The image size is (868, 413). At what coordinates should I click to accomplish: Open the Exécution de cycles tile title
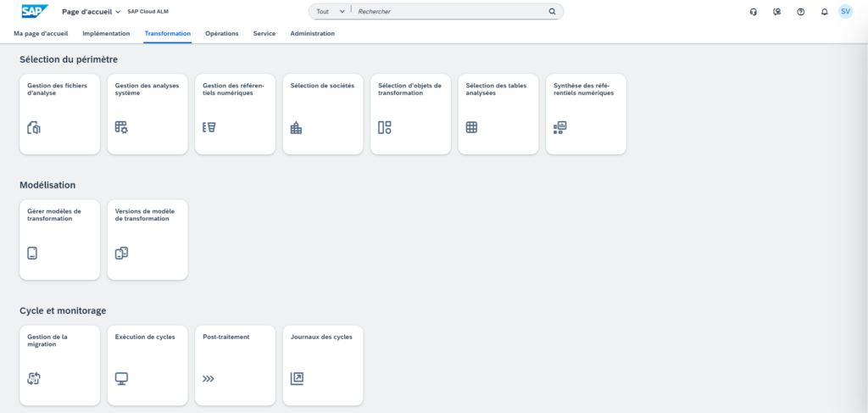tap(145, 337)
